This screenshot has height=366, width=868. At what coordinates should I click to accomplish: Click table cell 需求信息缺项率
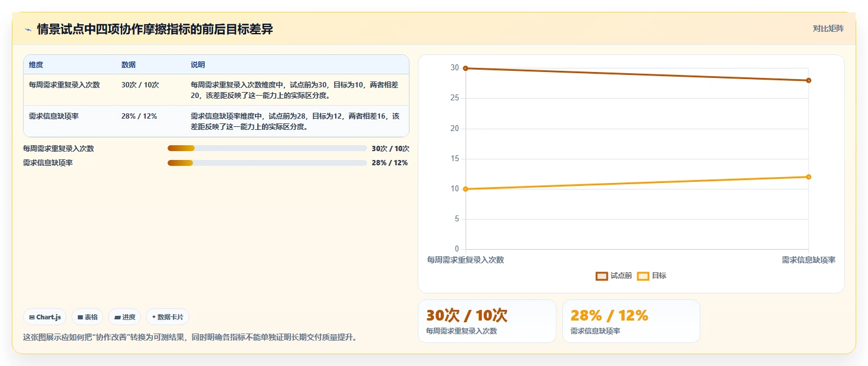54,116
